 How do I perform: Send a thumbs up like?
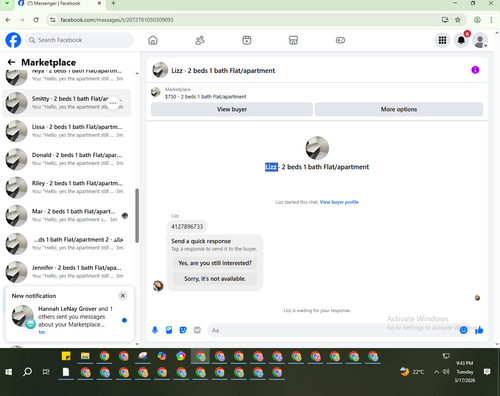479,330
